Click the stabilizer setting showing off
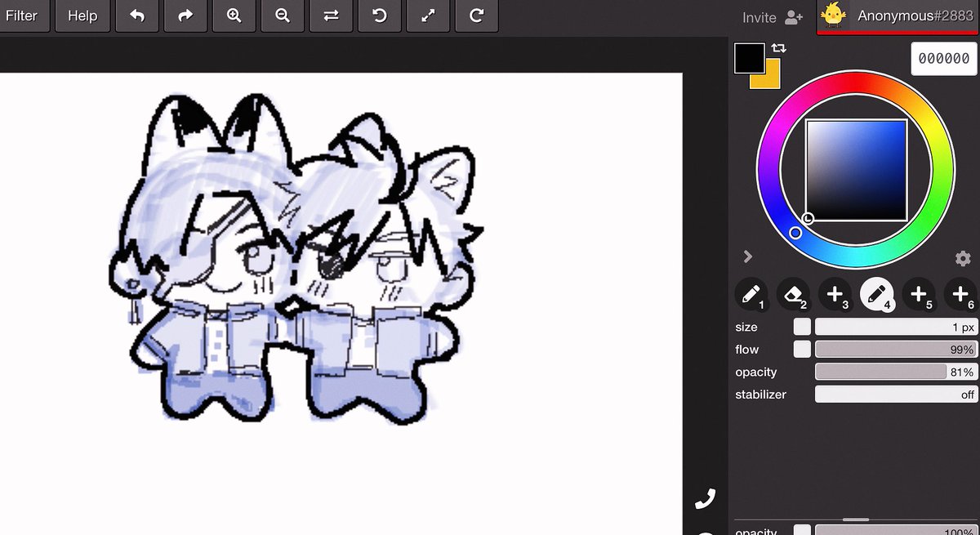 [x=896, y=394]
